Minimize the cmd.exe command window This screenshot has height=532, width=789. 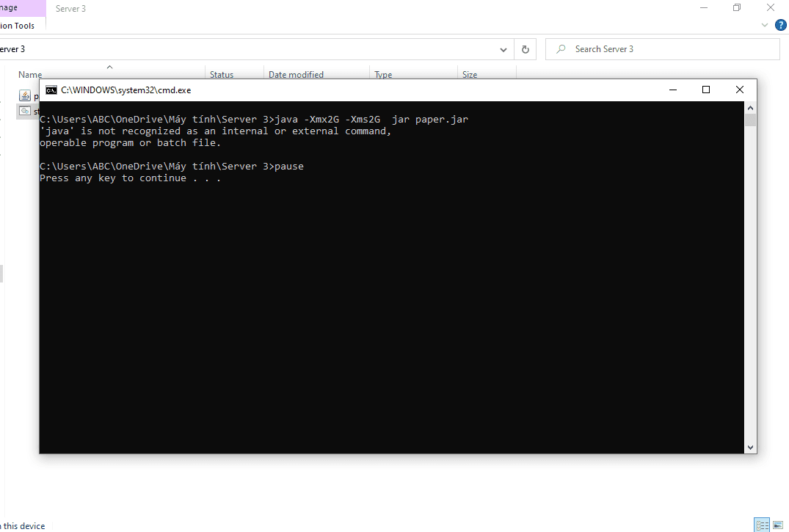pos(673,90)
